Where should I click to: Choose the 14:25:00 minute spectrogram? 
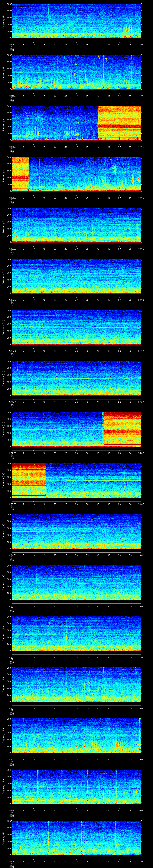[76, 583]
